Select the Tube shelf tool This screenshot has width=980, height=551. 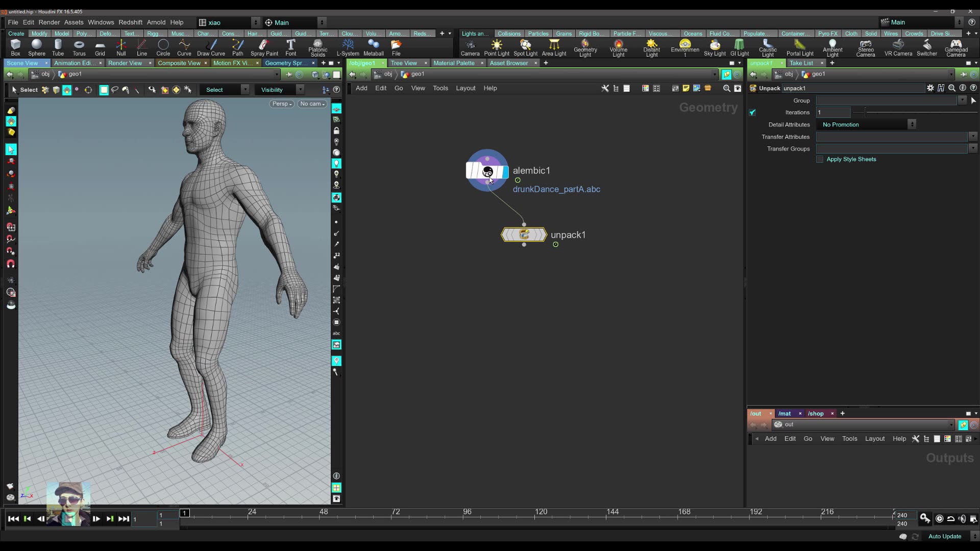[58, 47]
